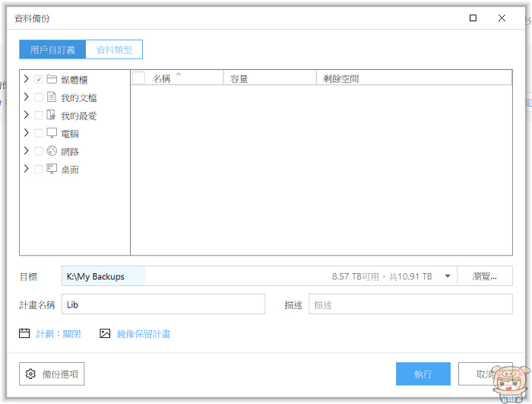Image resolution: width=532 pixels, height=404 pixels.
Task: Tick the select-all checkbox beside 名稱 header
Action: tap(139, 78)
